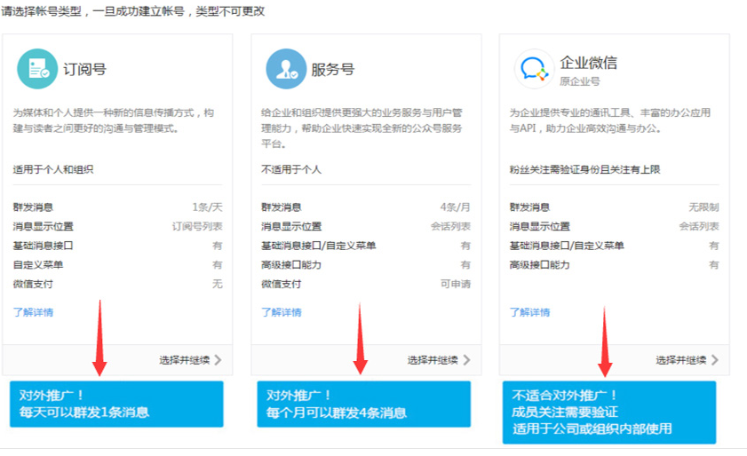Click the chevron arrow in 订阅号 footer

tap(218, 360)
